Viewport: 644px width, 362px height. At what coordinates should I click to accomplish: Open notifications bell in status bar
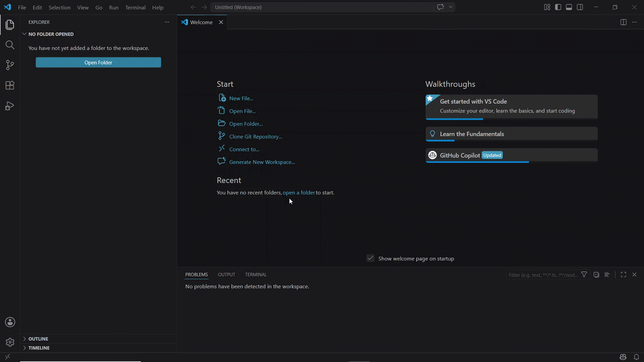tap(636, 357)
